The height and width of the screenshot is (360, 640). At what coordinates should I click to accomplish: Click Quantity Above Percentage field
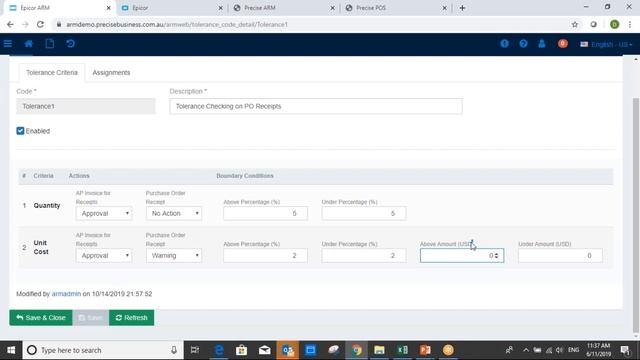265,213
